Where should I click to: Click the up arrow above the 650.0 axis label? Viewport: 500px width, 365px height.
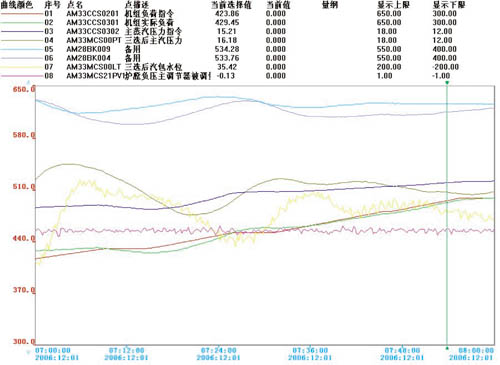pos(28,82)
